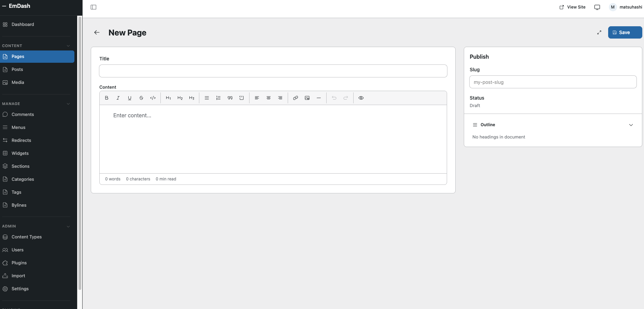Go to Content Types admin page

click(x=27, y=237)
